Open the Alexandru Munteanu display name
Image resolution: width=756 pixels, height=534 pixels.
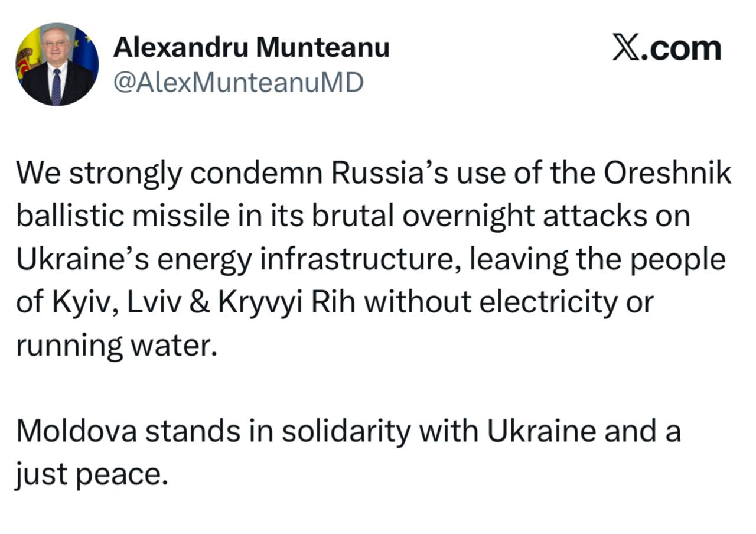(251, 47)
